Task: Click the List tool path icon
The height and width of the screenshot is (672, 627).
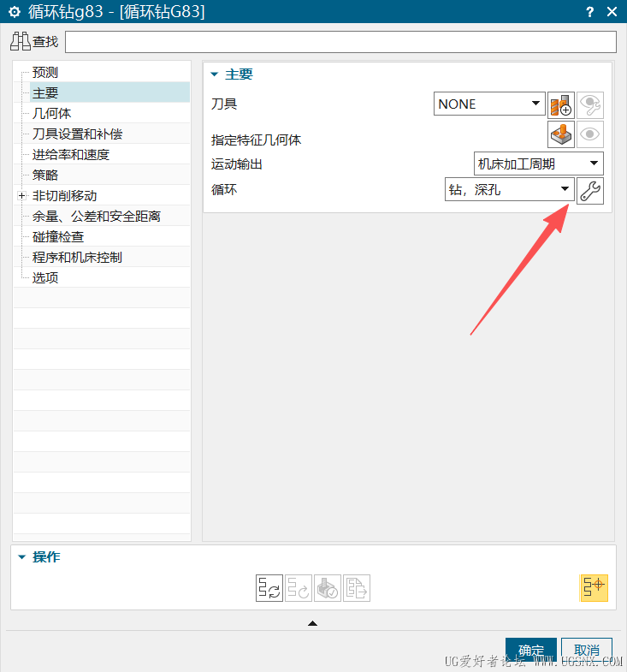Action: point(357,588)
